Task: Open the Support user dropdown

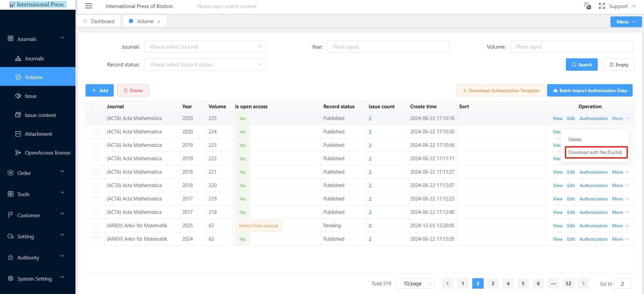Action: (622, 6)
